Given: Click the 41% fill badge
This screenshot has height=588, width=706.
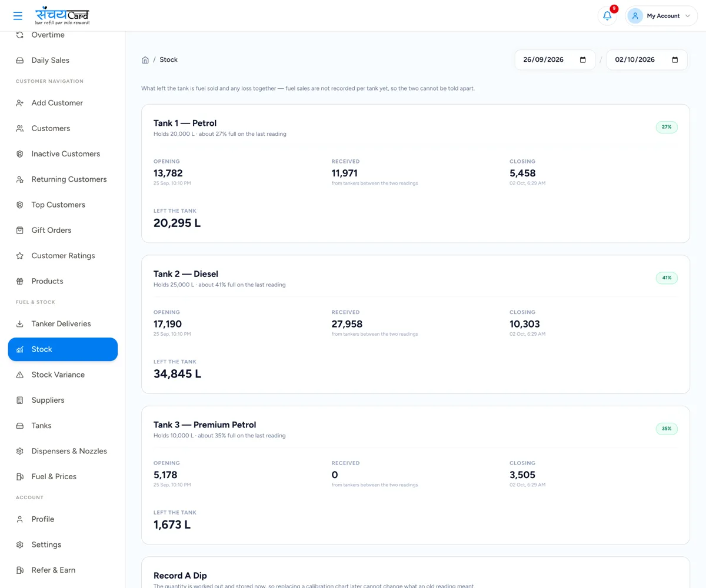Looking at the screenshot, I should 667,278.
